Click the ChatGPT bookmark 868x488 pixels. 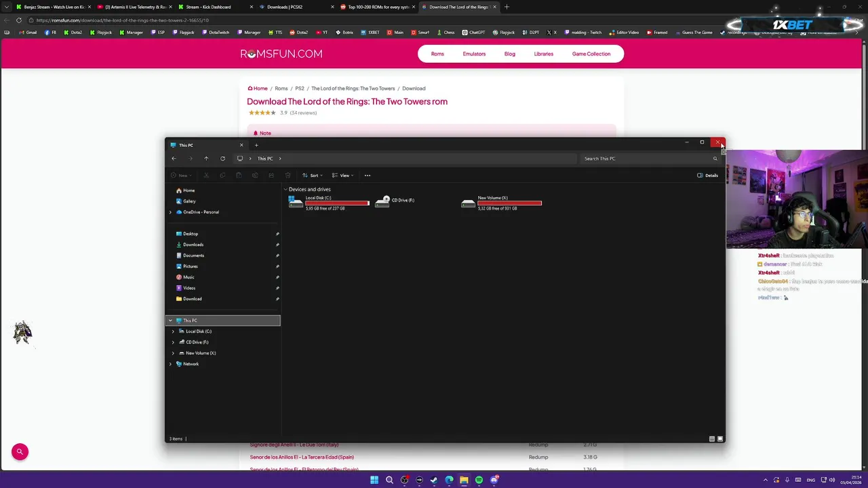point(473,33)
